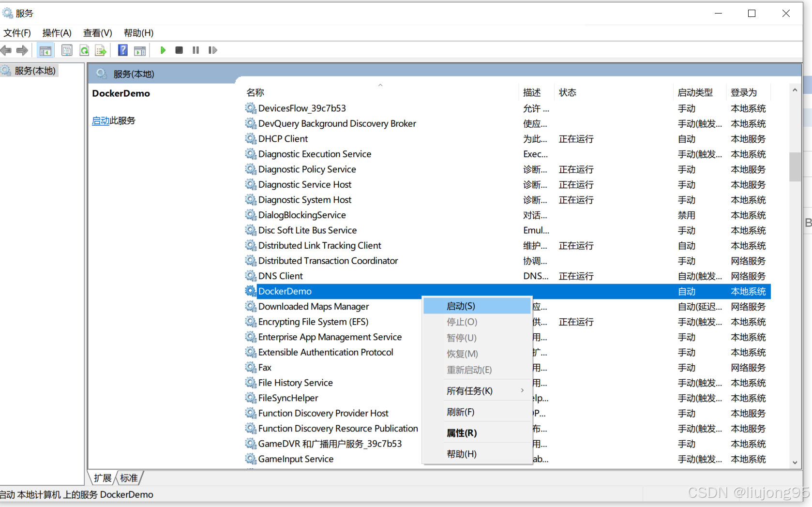Click the vertical scrollbar down arrow
The height and width of the screenshot is (507, 812).
click(794, 462)
